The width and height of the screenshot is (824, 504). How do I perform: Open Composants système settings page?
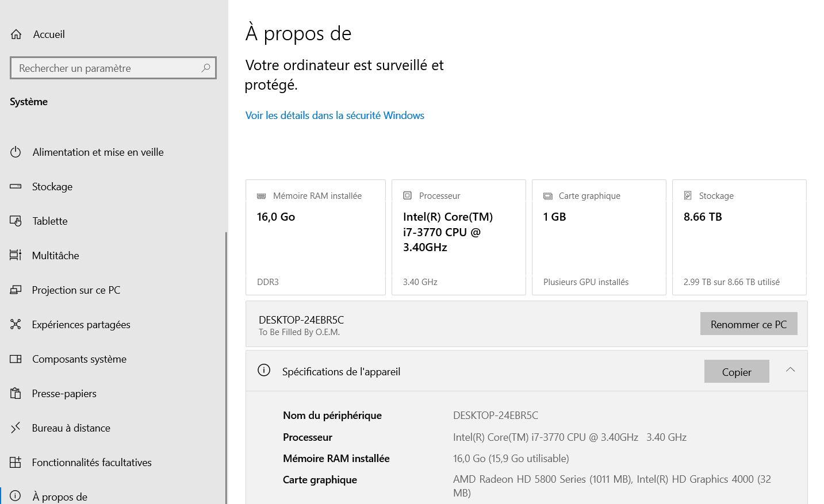pyautogui.click(x=79, y=359)
